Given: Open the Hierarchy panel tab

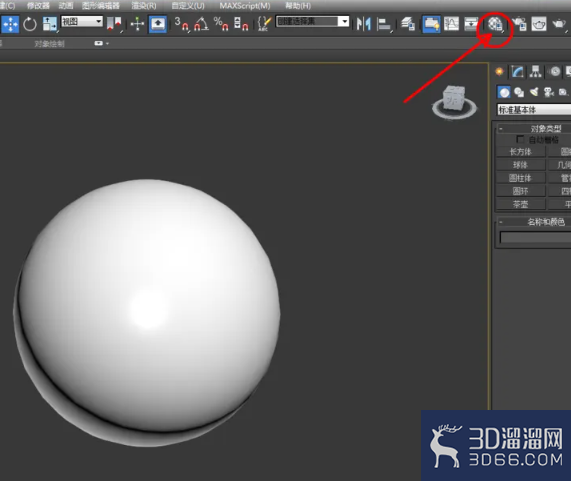Looking at the screenshot, I should (x=535, y=72).
